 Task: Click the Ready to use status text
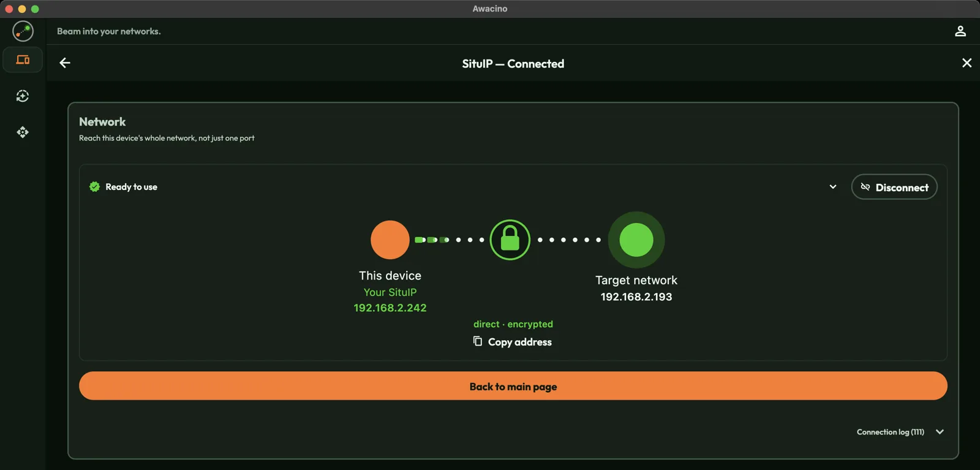point(131,187)
